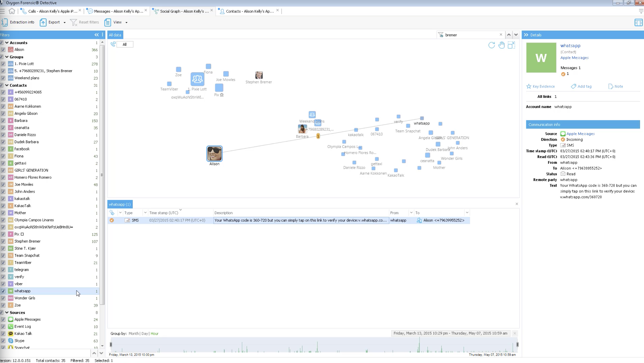Open the hamburger menu at the top left
Viewport: 644px width, 363px height.
pos(2,11)
